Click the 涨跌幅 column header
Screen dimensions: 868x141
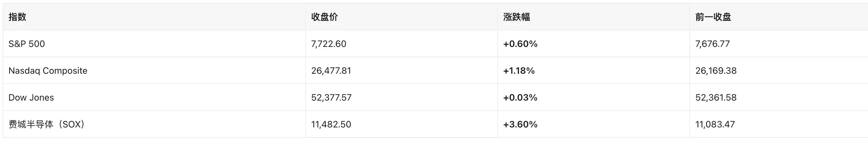point(516,17)
